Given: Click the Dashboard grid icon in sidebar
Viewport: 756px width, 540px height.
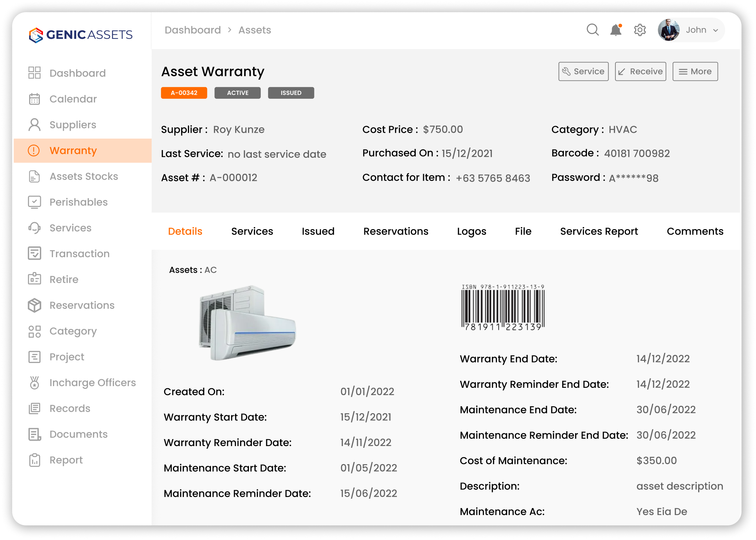Looking at the screenshot, I should click(x=34, y=73).
